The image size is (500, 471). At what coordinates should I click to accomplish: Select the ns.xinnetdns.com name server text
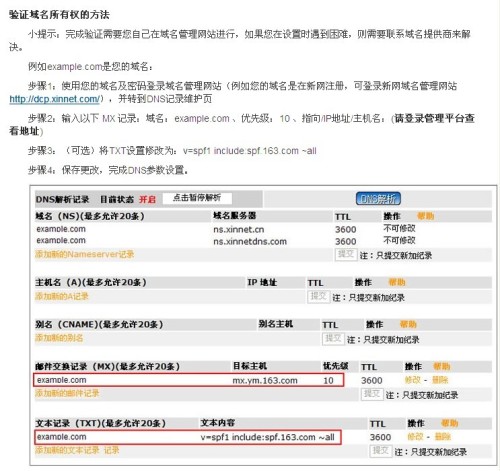[x=250, y=242]
